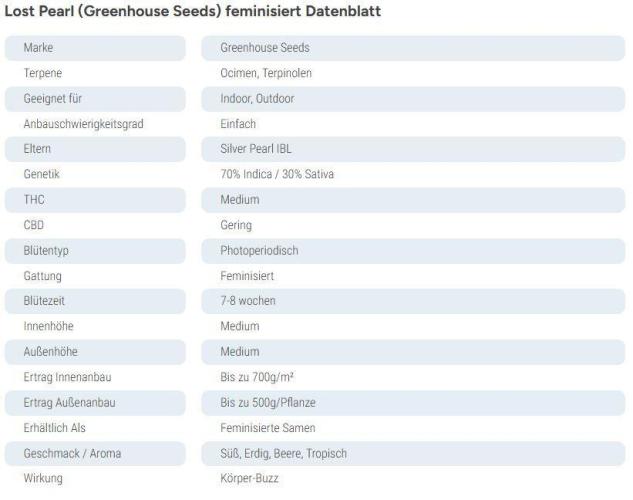
Task: Click the Bis zu 700g/m² yield value
Action: pos(257,378)
